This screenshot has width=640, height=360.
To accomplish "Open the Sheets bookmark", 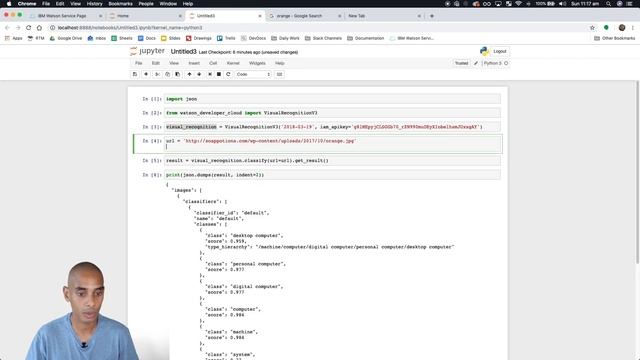I will [x=122, y=38].
